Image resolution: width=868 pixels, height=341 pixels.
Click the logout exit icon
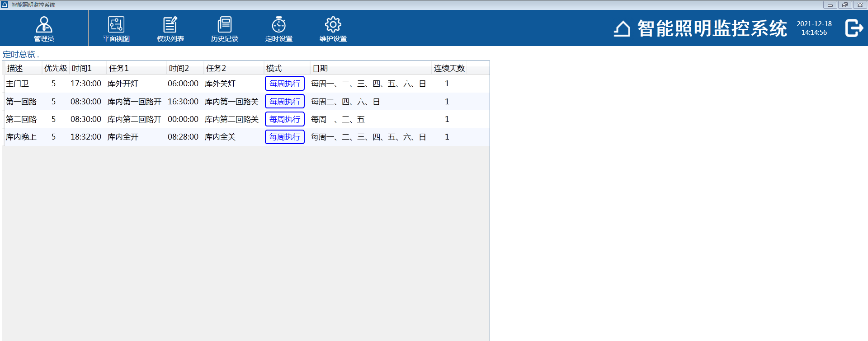click(x=854, y=28)
